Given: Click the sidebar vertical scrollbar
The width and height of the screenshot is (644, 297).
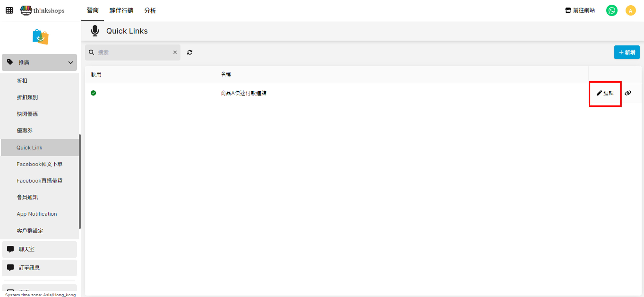Looking at the screenshot, I should pyautogui.click(x=80, y=181).
